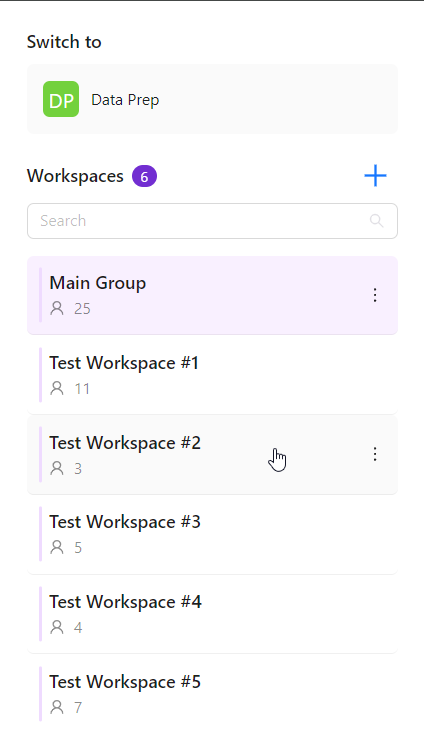Select the Main Group workspace

pos(212,295)
